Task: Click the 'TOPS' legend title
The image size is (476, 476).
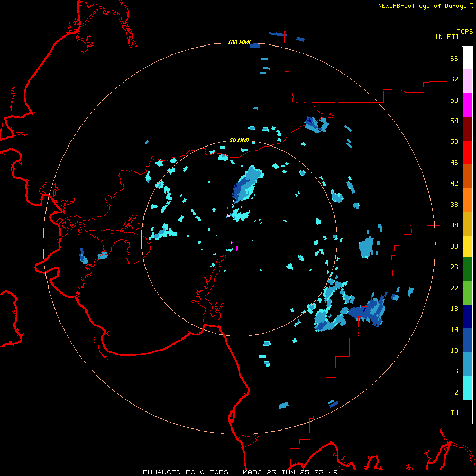Action: pos(465,32)
